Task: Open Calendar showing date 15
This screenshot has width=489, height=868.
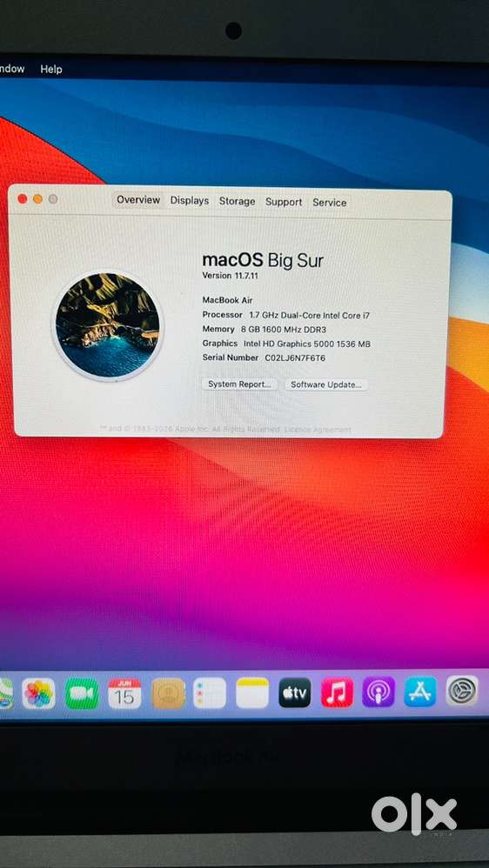Action: (124, 693)
